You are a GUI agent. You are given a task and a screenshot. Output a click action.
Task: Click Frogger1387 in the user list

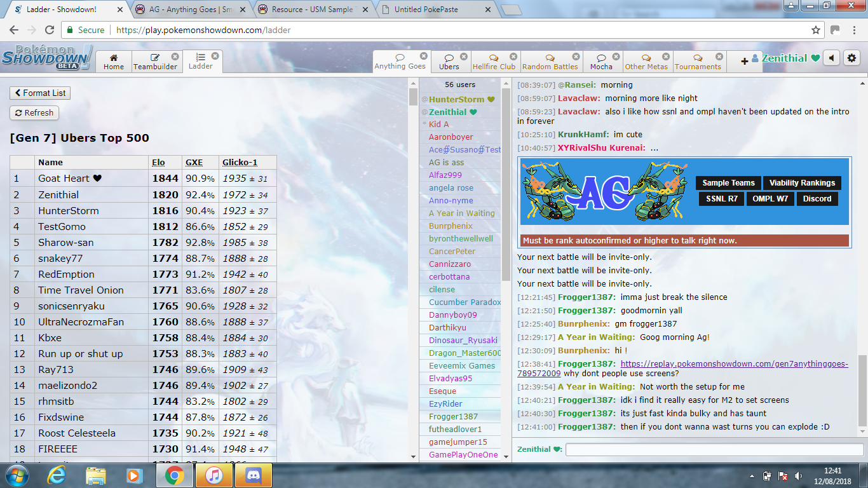[453, 416]
